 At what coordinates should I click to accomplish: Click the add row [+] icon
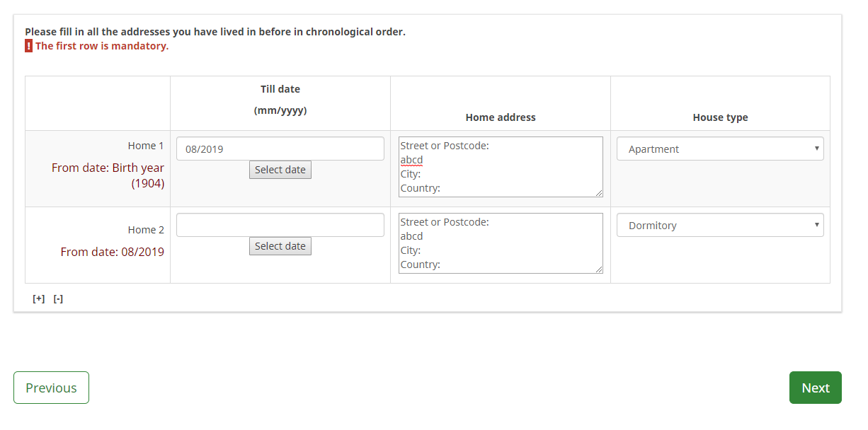coord(39,298)
